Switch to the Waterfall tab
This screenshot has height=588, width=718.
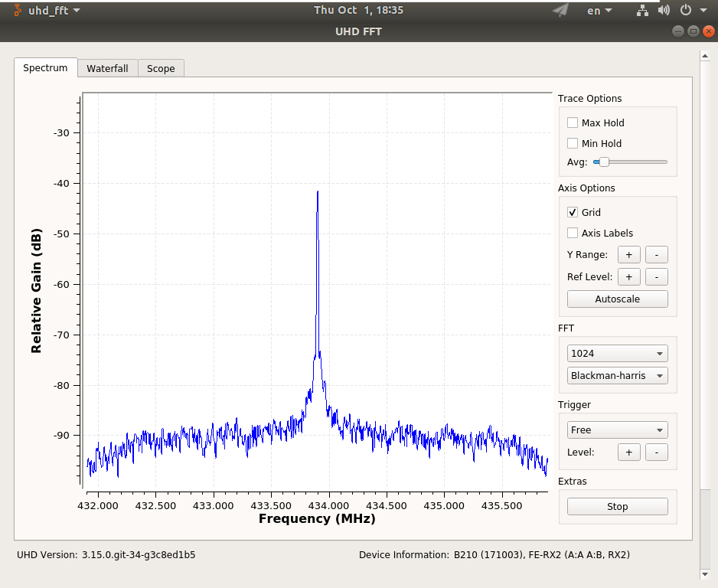107,68
